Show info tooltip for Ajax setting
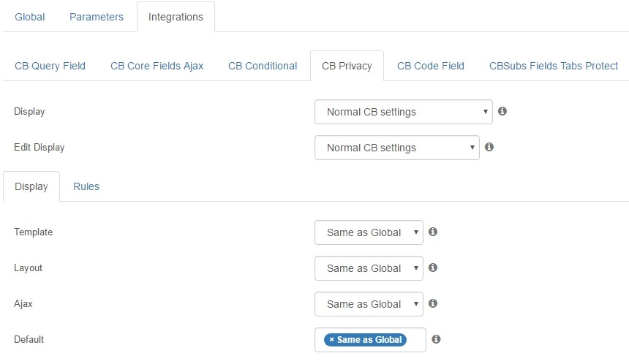This screenshot has width=629, height=364. (x=433, y=303)
